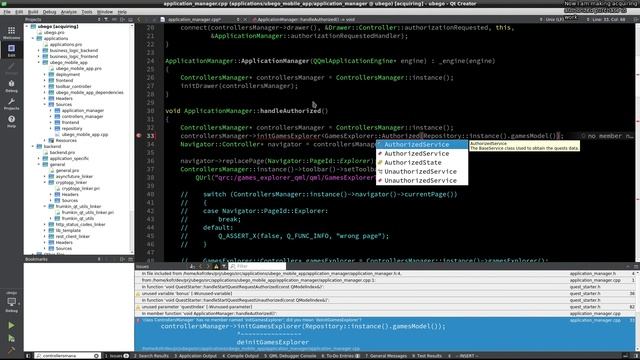
Task: Build project with the hammer icon
Action: click(x=11, y=349)
